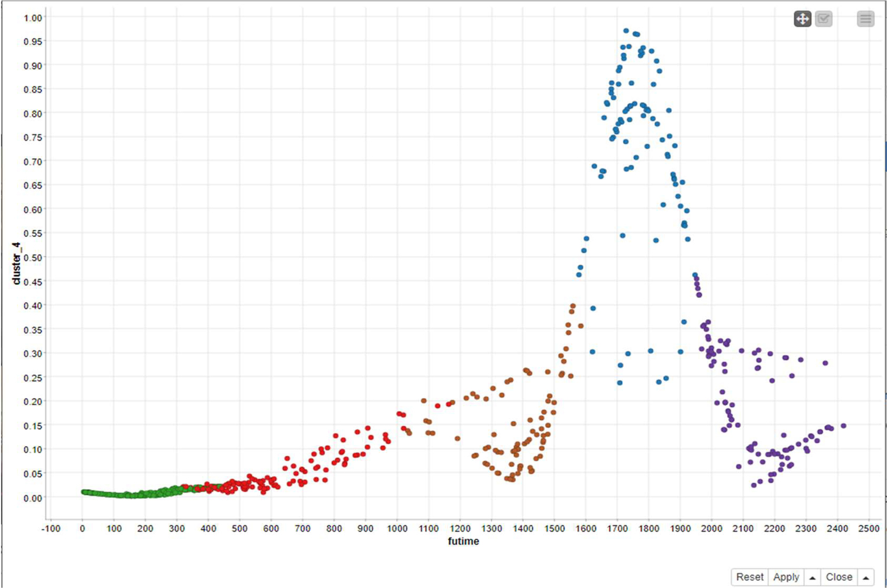The width and height of the screenshot is (887, 588).
Task: Select the highest blue data point
Action: pos(626,31)
